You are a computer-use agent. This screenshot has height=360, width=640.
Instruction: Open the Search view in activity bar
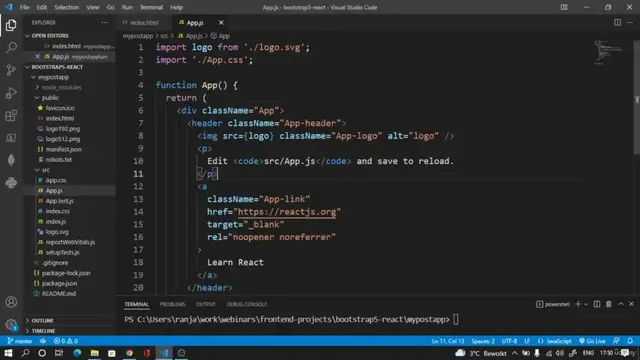click(11, 48)
